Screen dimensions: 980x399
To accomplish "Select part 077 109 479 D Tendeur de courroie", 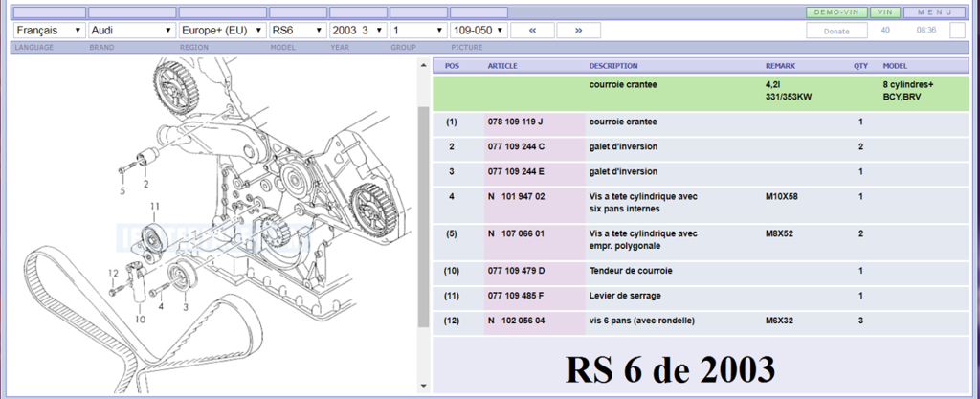I will 515,271.
